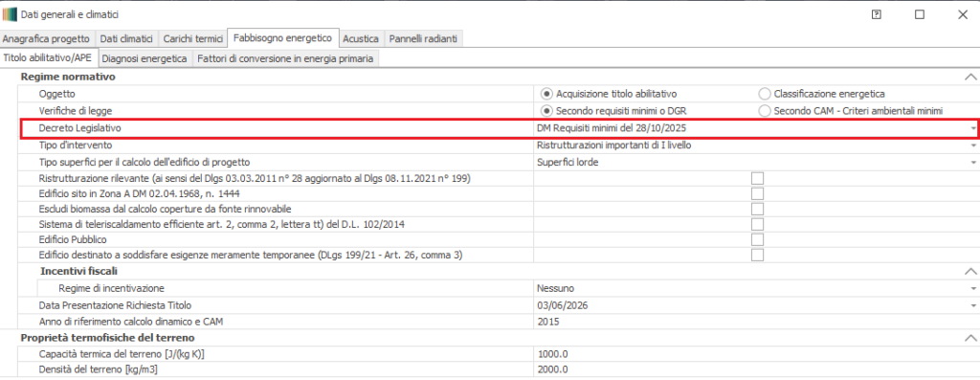
Task: Toggle Sistema di teleriscaldamento efficiente checkbox
Action: click(x=758, y=224)
